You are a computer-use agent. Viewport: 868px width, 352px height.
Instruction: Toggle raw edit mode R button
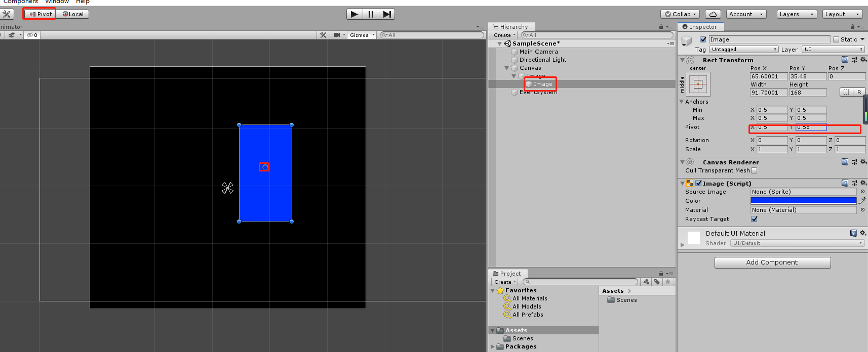(859, 92)
